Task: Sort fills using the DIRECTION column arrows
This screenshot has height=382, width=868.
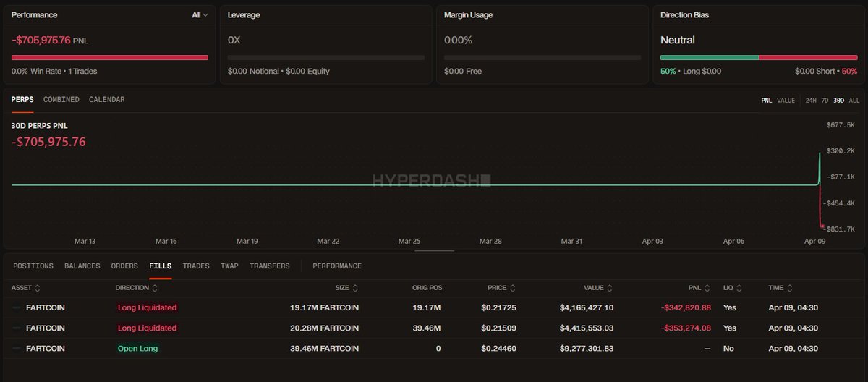Action: [x=155, y=288]
